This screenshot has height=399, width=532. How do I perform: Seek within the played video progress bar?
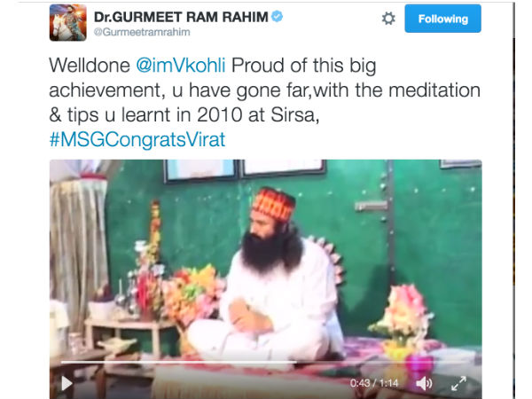[178, 363]
